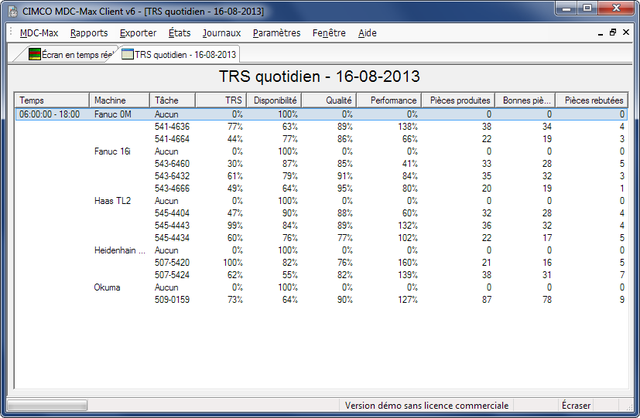
Task: Sort by the Disponibilité column header
Action: point(274,100)
